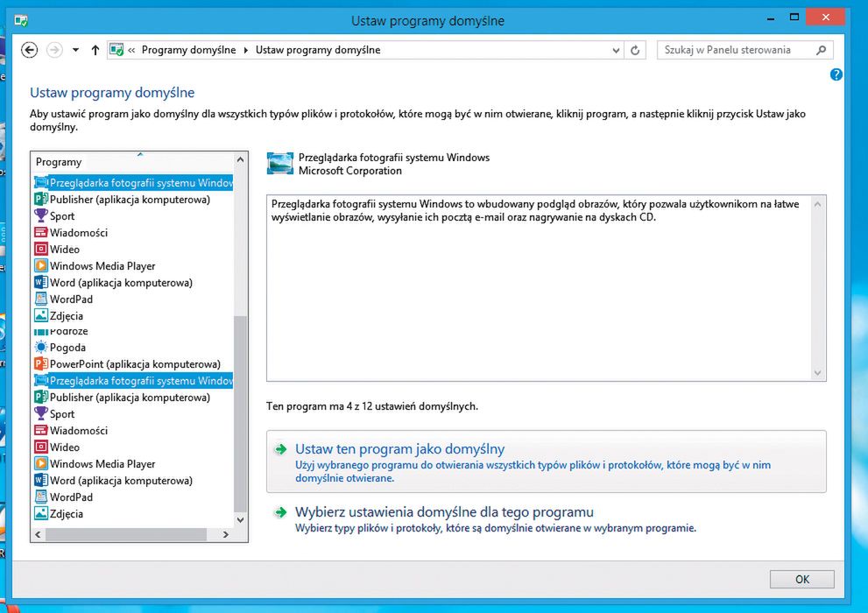Click programs list scroll-up arrow
The image size is (868, 613).
point(240,160)
